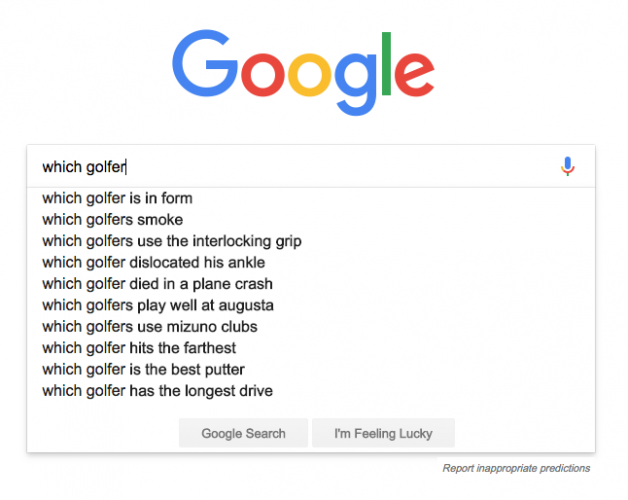Pick 'which golfer dislocated his ankle' suggestion
Screen dimensions: 628x500
(x=153, y=262)
